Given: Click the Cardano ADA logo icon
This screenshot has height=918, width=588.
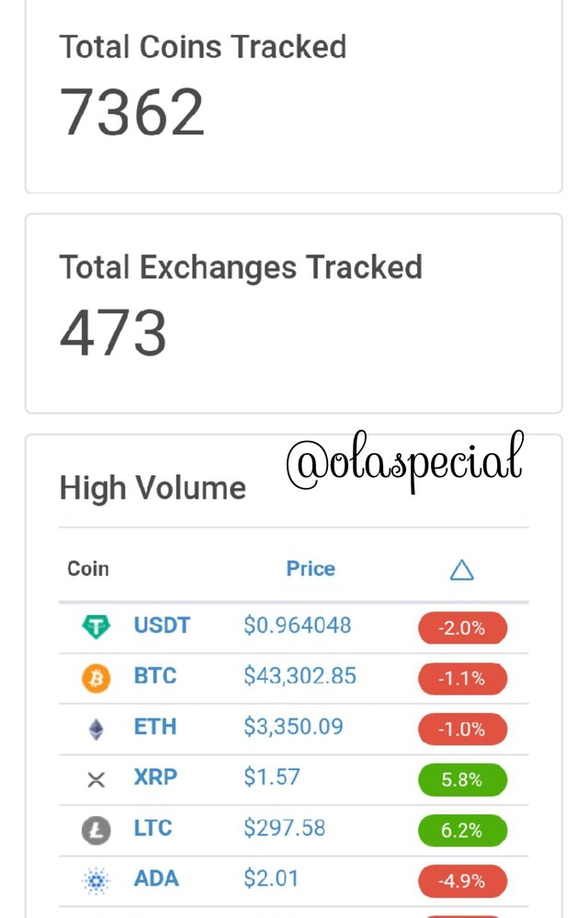Looking at the screenshot, I should (96, 880).
